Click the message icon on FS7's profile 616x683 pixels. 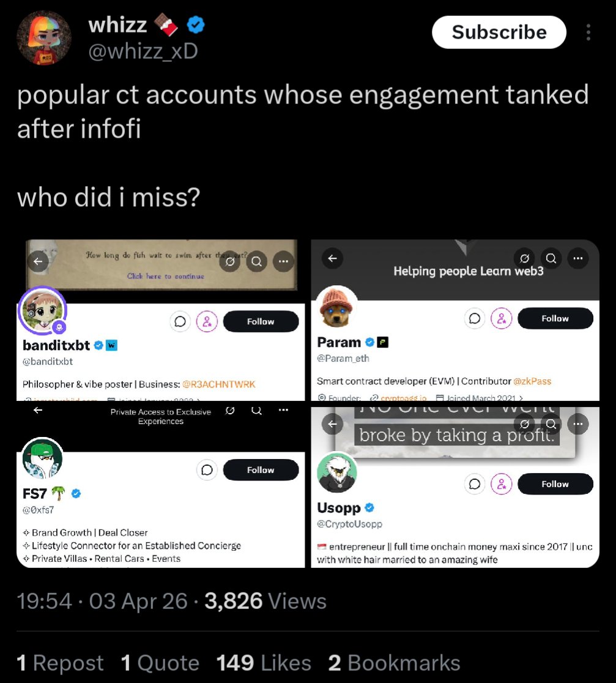207,470
